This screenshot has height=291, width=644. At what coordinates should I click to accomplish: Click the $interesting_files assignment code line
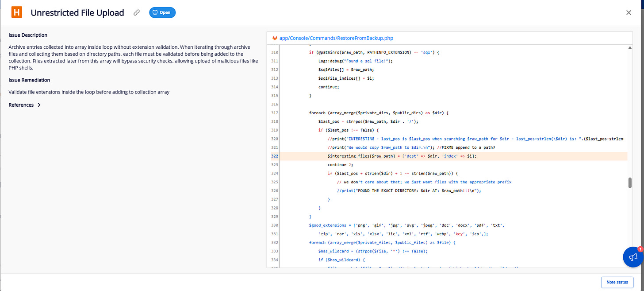pyautogui.click(x=402, y=156)
